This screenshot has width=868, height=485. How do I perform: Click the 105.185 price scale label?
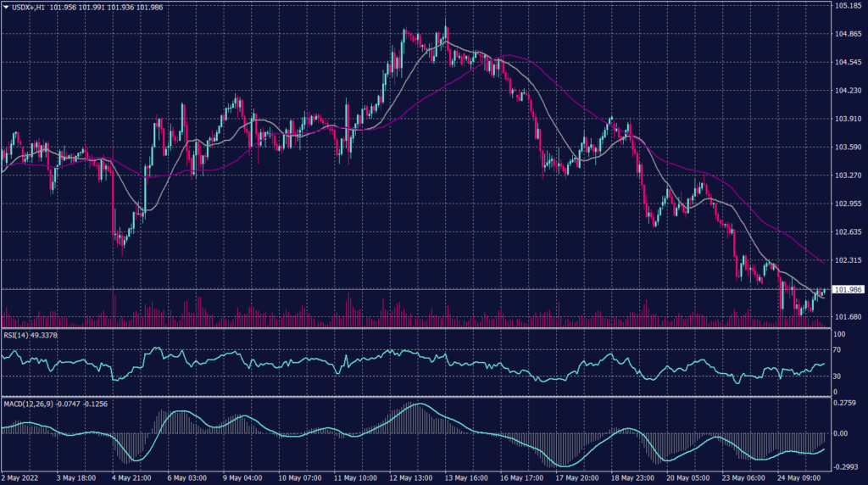[x=849, y=6]
